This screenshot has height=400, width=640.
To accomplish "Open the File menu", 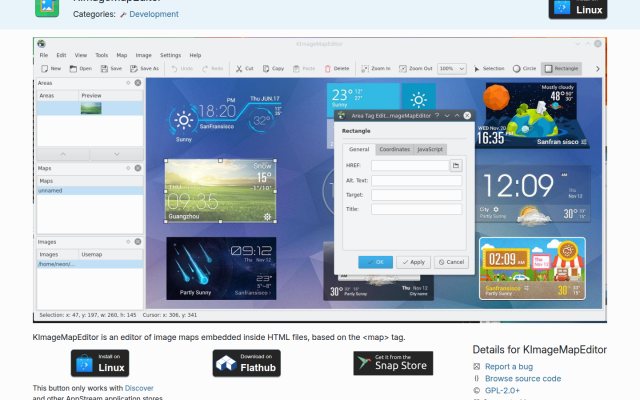I will [44, 55].
